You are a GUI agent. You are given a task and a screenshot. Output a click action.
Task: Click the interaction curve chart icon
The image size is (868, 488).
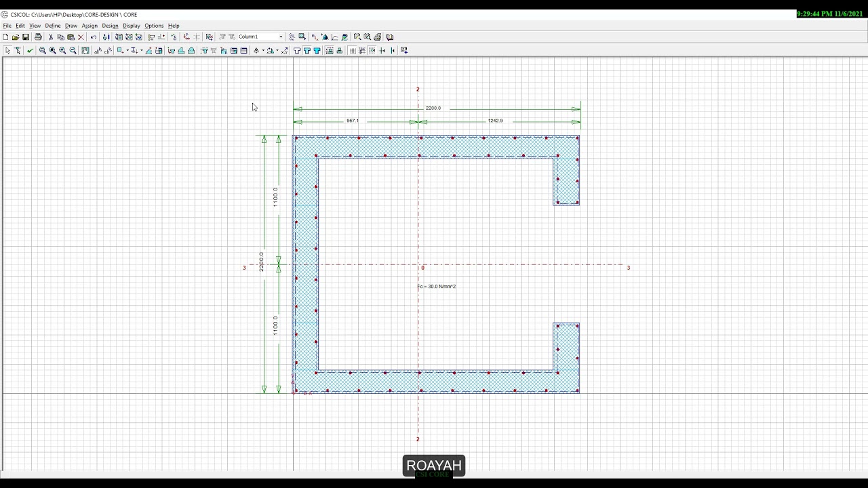335,37
